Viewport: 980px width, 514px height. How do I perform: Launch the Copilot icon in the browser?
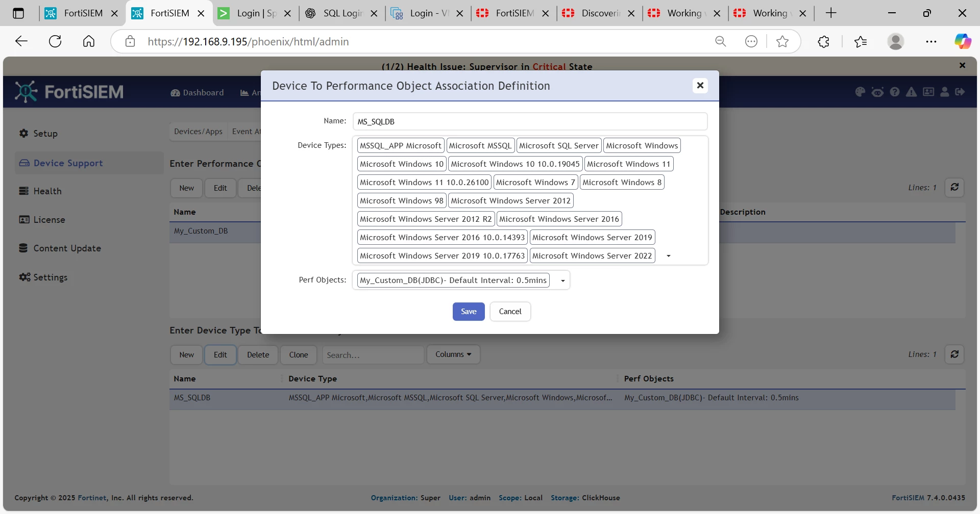[x=963, y=41]
